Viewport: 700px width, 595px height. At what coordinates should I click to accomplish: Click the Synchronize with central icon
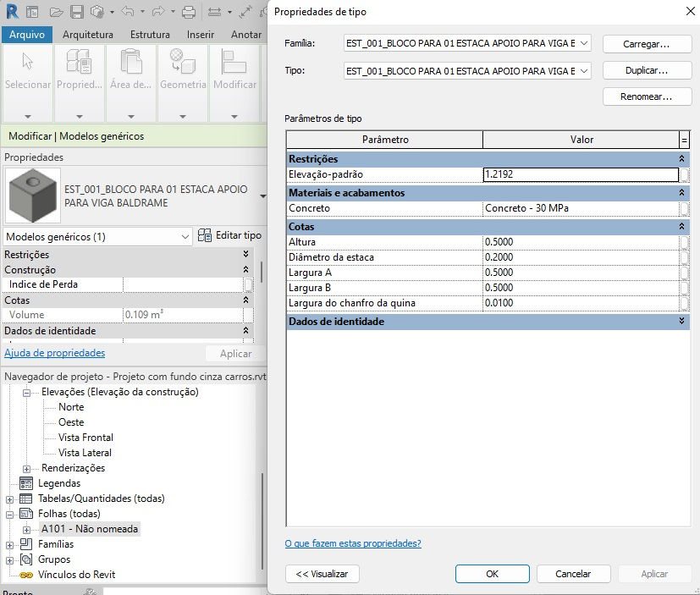[x=96, y=12]
